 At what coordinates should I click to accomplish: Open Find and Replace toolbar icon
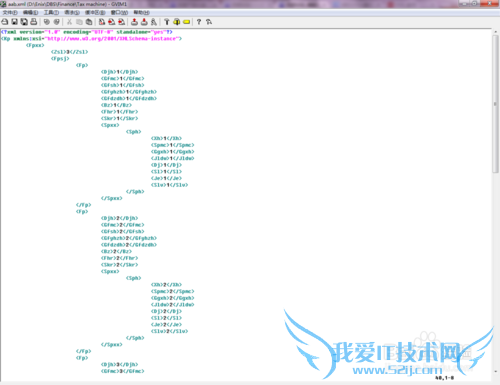click(x=102, y=22)
